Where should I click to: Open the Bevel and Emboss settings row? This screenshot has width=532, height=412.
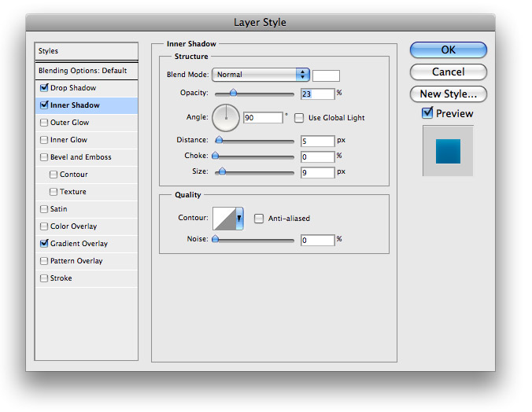click(87, 157)
